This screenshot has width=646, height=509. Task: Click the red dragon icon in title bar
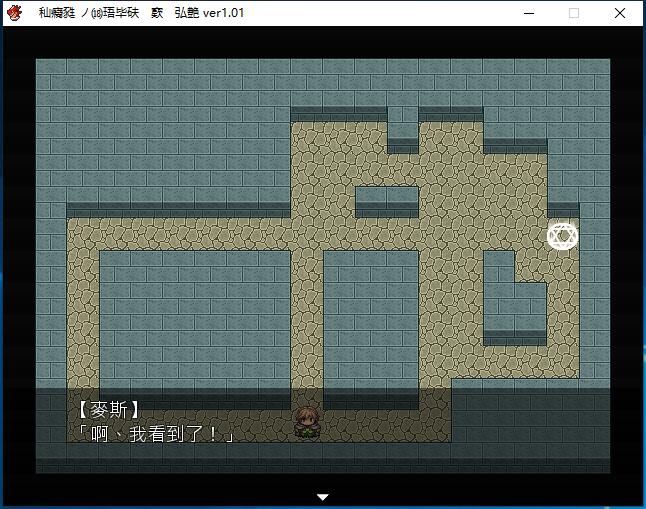[x=14, y=13]
